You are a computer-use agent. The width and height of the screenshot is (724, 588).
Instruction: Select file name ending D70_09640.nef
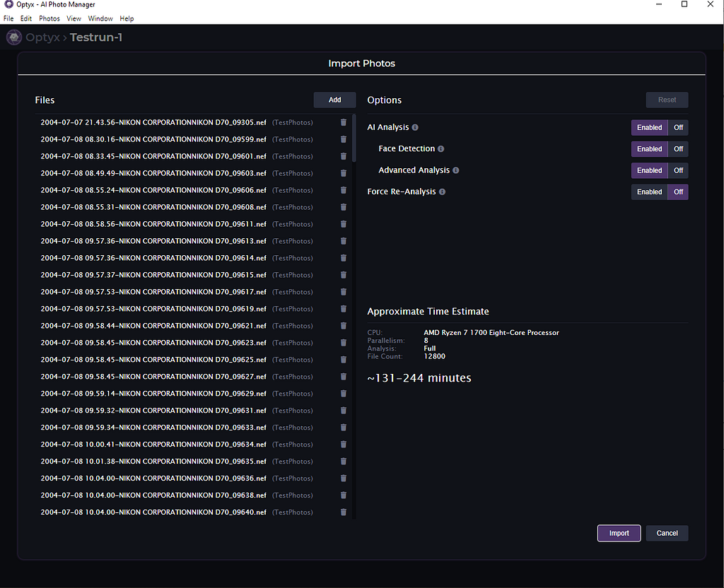[153, 512]
